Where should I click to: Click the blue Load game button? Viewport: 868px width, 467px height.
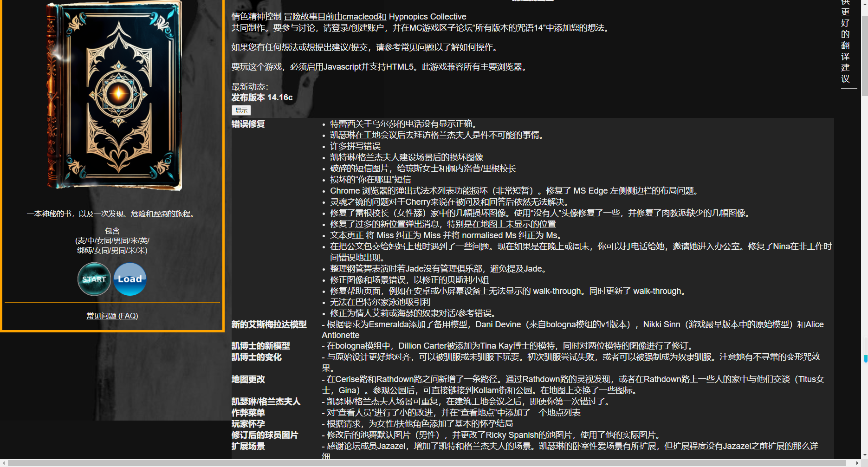coord(130,279)
